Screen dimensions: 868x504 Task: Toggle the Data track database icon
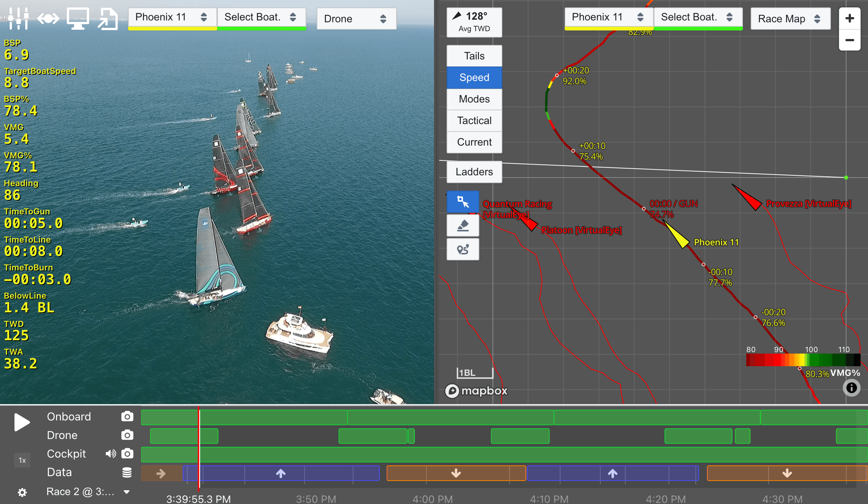click(x=127, y=472)
